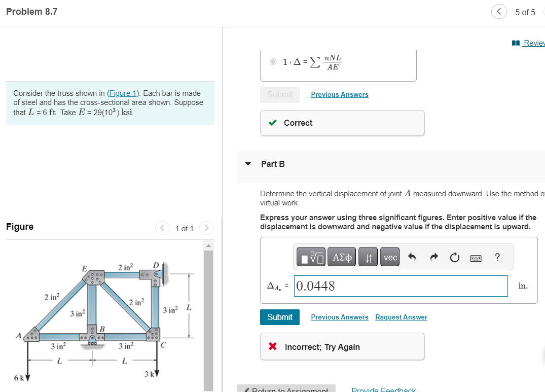Image resolution: width=545 pixels, height=392 pixels.
Task: Undo the last equation entry
Action: (x=411, y=257)
